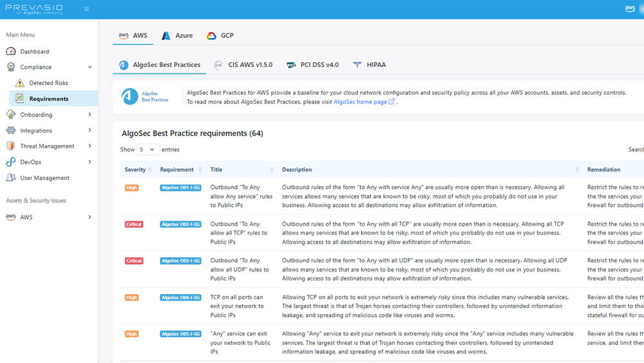Screen dimensions: 644x363
Task: Click the High severity badge for AlgoSec 001-I-SG
Action: click(x=132, y=188)
